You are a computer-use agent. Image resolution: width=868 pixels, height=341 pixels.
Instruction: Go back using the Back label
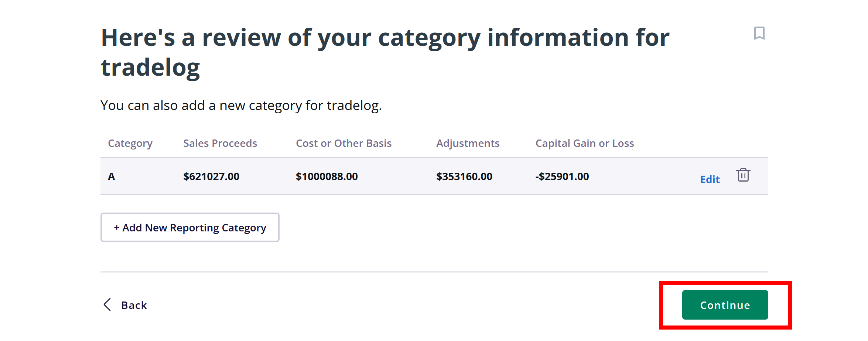(x=134, y=305)
